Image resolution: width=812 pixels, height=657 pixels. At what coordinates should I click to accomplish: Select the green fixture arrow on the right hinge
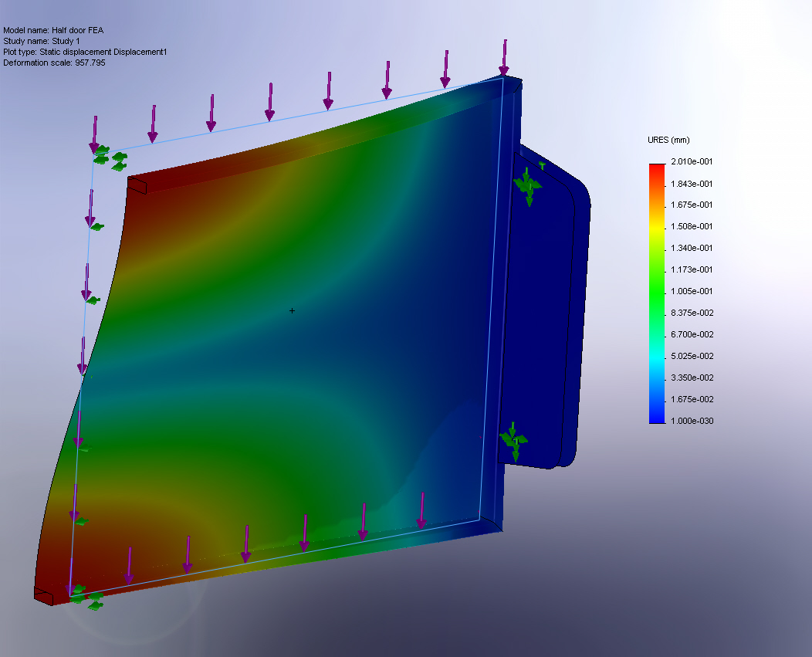point(528,185)
